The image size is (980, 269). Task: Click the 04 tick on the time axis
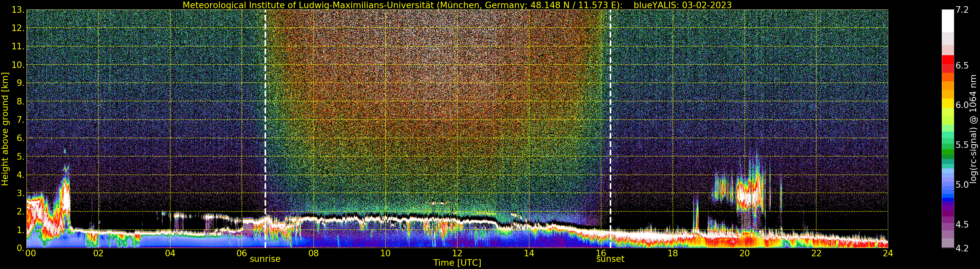(x=170, y=253)
